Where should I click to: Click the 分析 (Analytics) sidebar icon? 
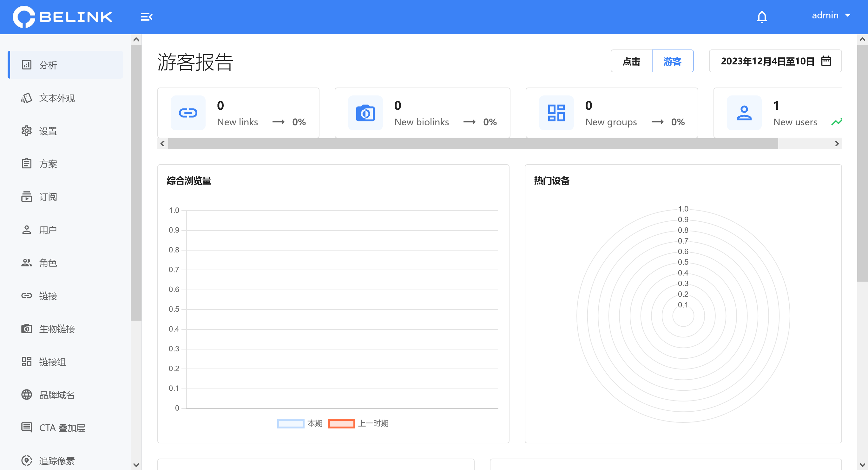tap(27, 65)
